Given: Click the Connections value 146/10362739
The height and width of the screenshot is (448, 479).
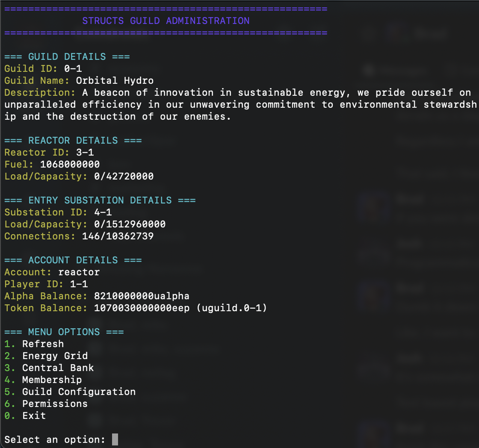Looking at the screenshot, I should tap(118, 236).
